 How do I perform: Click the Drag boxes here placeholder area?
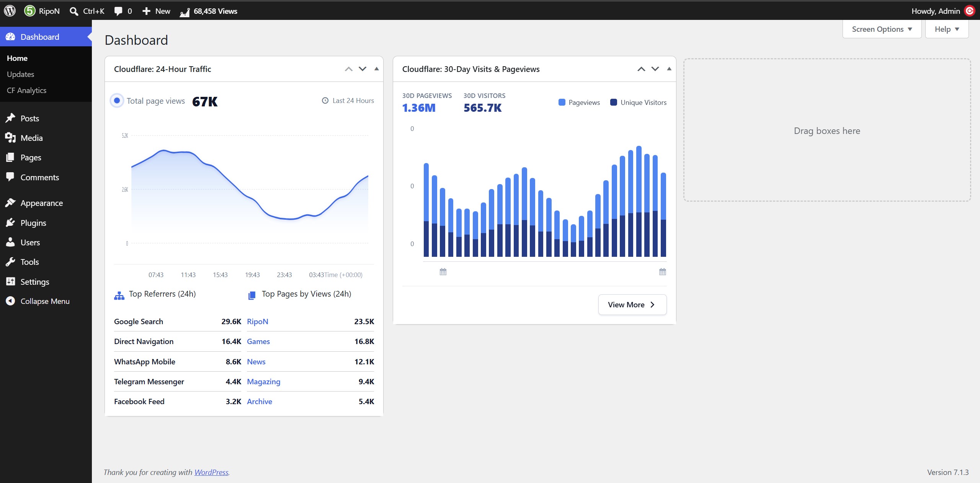[827, 130]
